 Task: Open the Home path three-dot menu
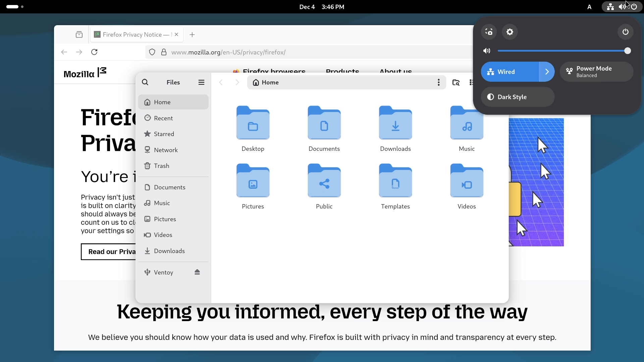tap(438, 82)
